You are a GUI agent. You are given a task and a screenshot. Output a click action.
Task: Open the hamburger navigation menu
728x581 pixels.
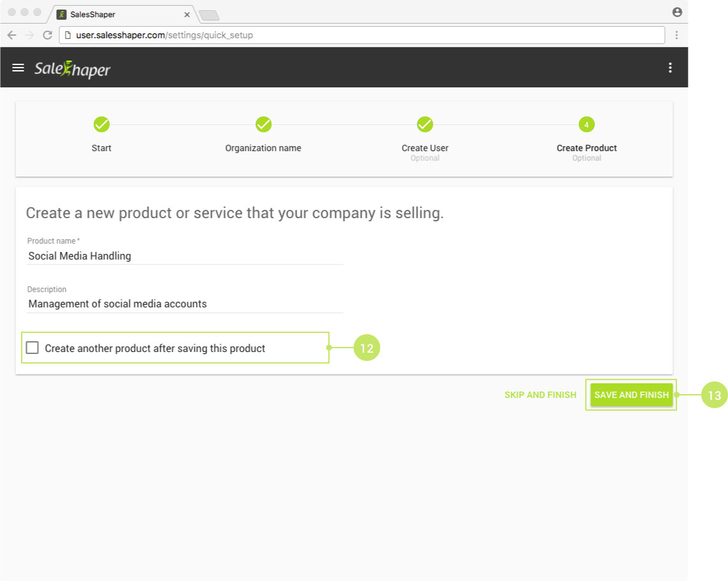pyautogui.click(x=18, y=68)
